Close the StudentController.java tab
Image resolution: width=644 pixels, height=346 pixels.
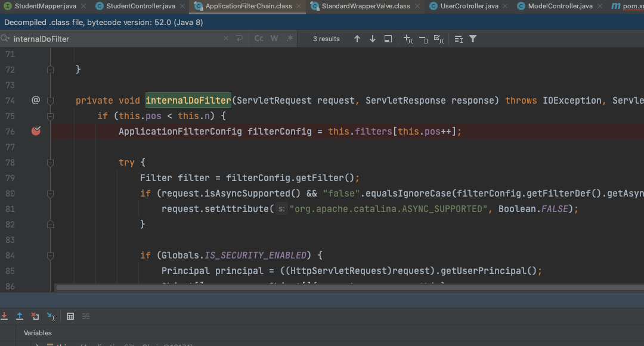[x=182, y=6]
